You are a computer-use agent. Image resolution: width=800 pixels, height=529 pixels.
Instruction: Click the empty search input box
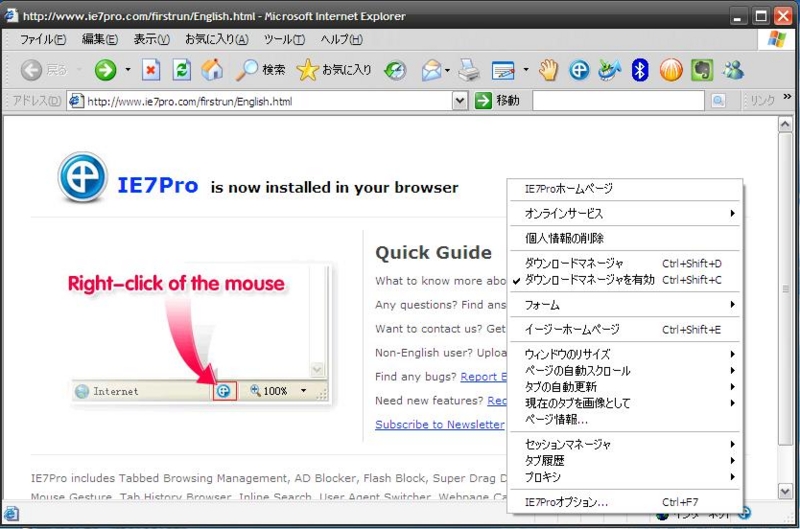tap(618, 100)
